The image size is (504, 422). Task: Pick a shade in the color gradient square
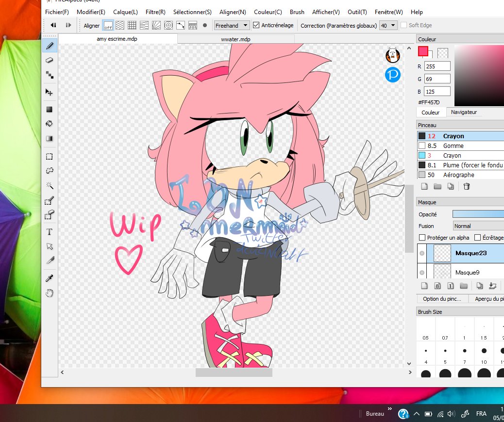479,76
